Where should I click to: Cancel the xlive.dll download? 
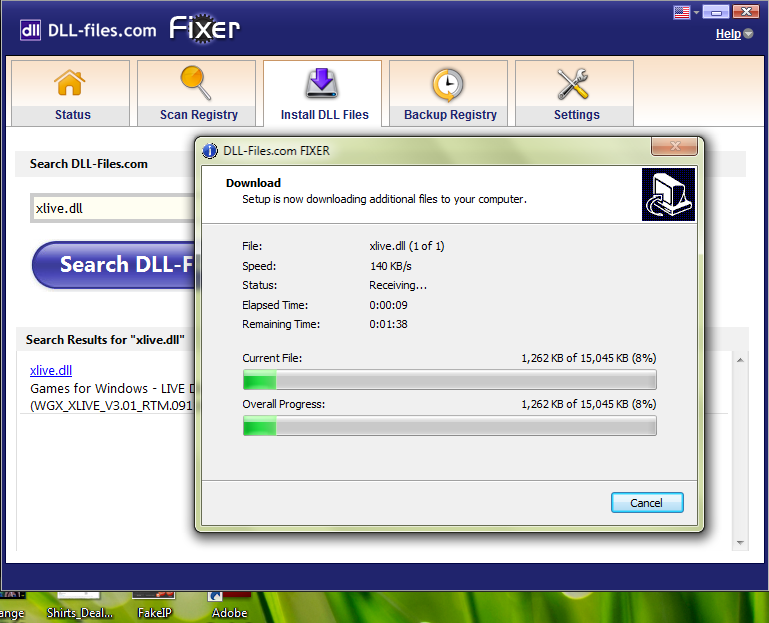(647, 503)
